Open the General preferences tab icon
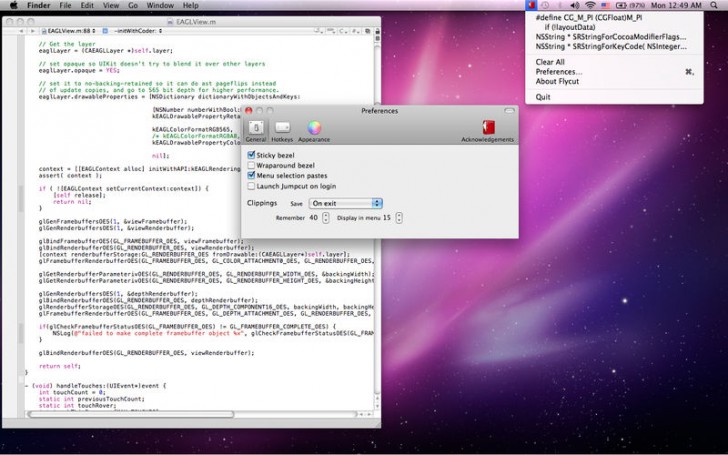 (256, 128)
